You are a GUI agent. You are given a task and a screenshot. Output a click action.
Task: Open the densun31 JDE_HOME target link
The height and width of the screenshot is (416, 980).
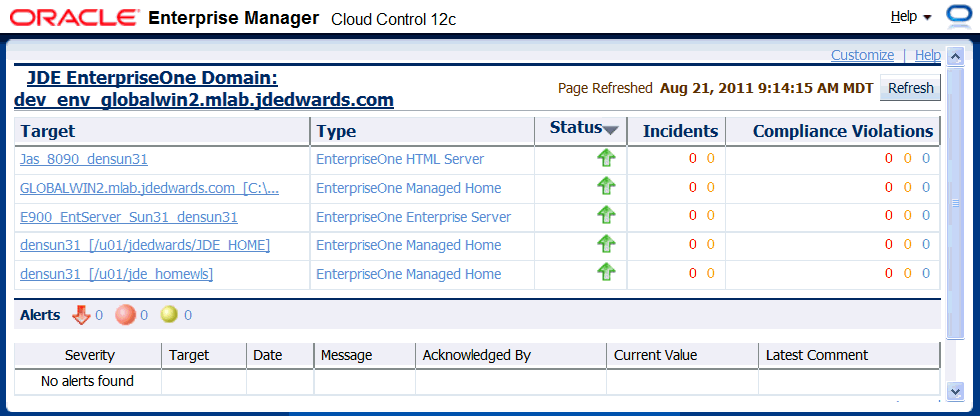[x=145, y=245]
